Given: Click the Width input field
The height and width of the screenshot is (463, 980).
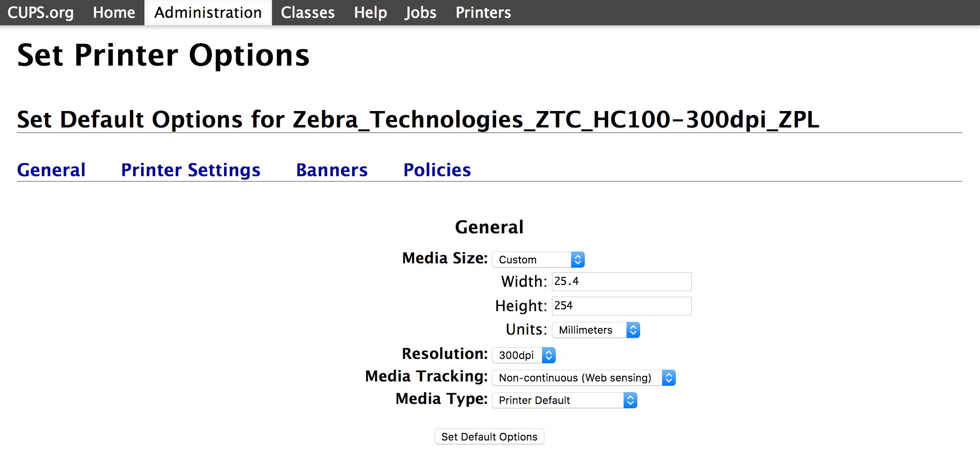Looking at the screenshot, I should coord(622,282).
